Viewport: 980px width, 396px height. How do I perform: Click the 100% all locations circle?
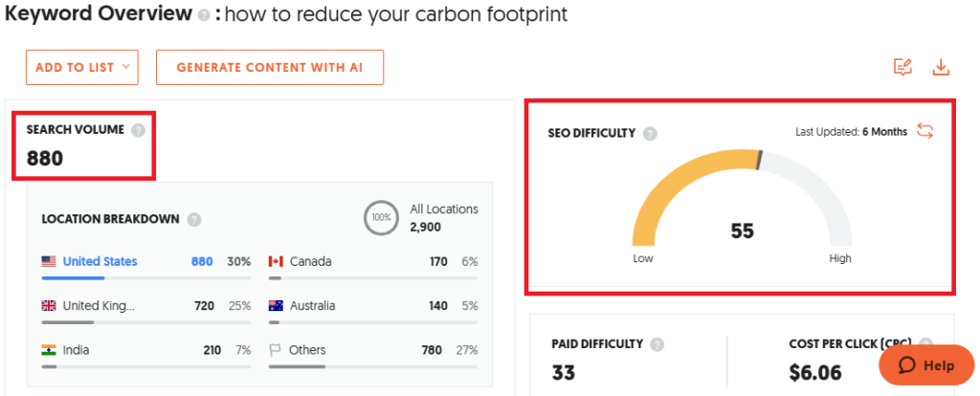[381, 217]
